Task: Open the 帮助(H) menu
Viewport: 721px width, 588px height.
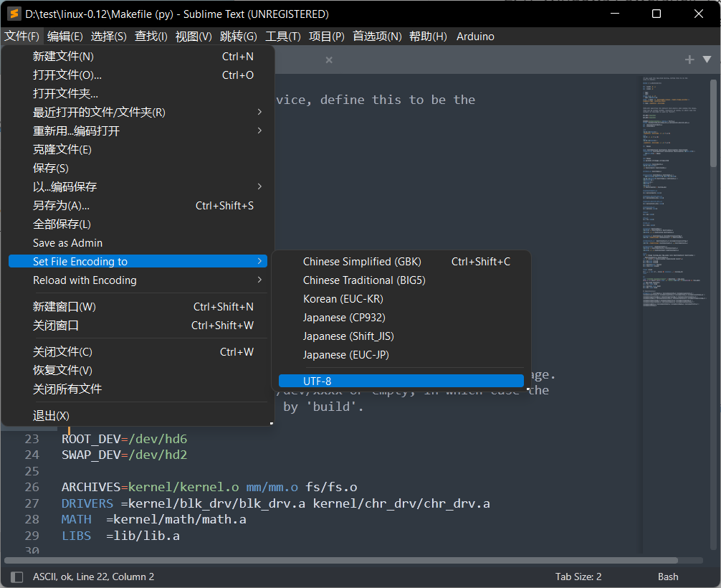Action: coord(428,37)
